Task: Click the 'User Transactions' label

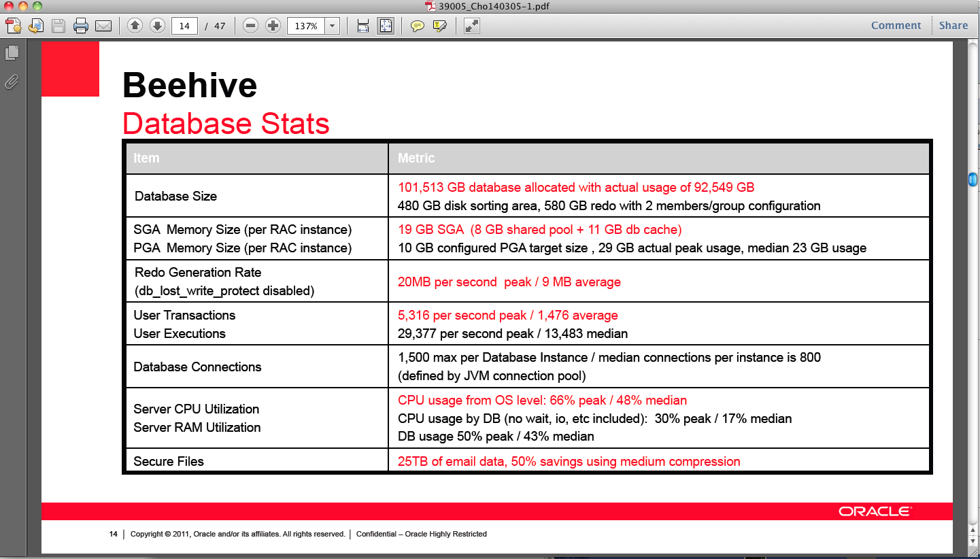Action: [184, 315]
